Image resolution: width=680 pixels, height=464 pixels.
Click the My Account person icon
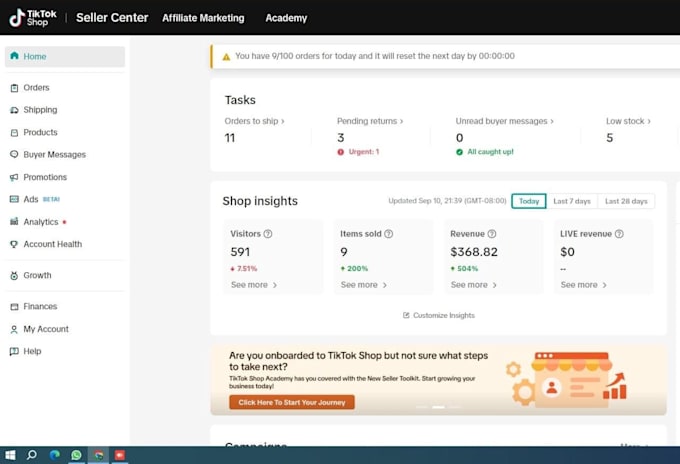pos(14,329)
